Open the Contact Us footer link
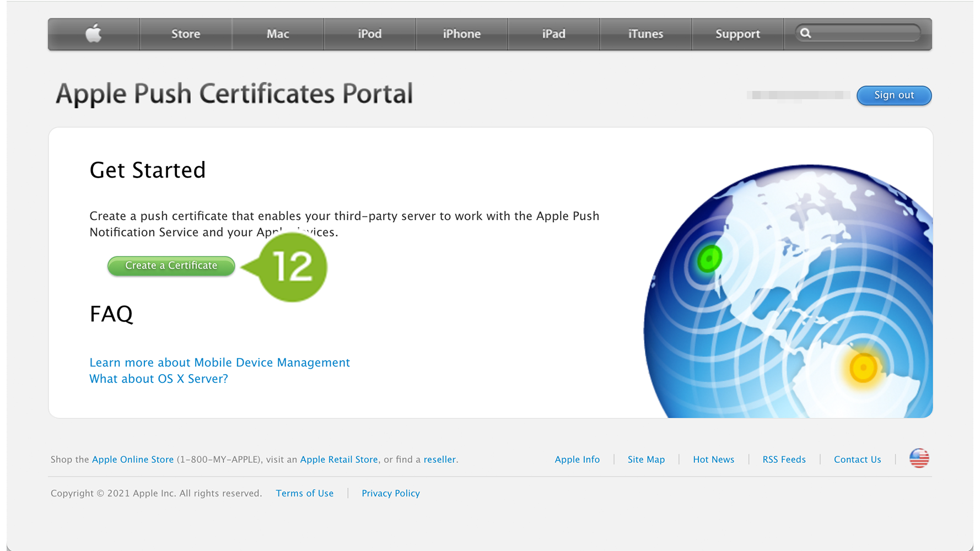980x551 pixels. click(x=857, y=460)
